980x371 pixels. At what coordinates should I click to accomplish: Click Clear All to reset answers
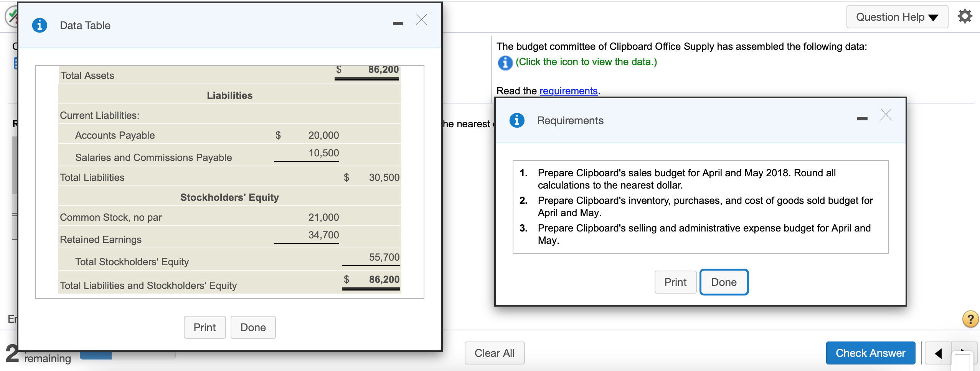click(x=494, y=353)
